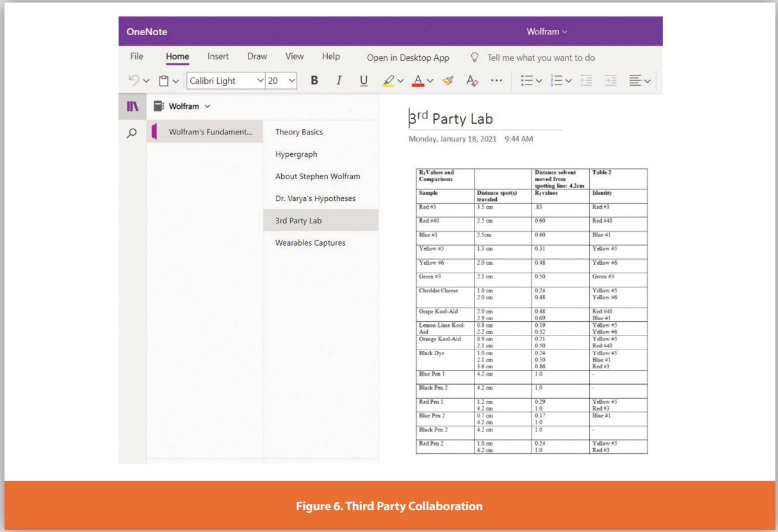Click the Notebooks library icon

[x=133, y=106]
